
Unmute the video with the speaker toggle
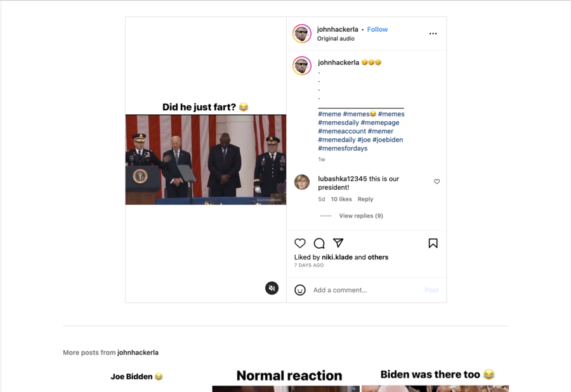(272, 288)
